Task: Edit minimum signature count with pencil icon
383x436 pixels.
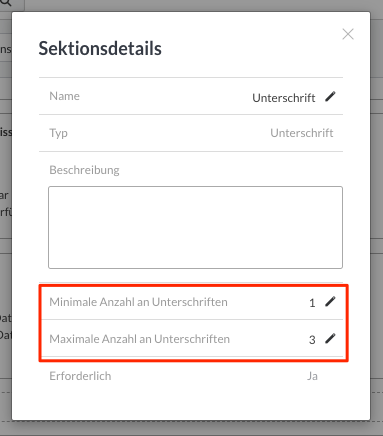Action: (330, 302)
